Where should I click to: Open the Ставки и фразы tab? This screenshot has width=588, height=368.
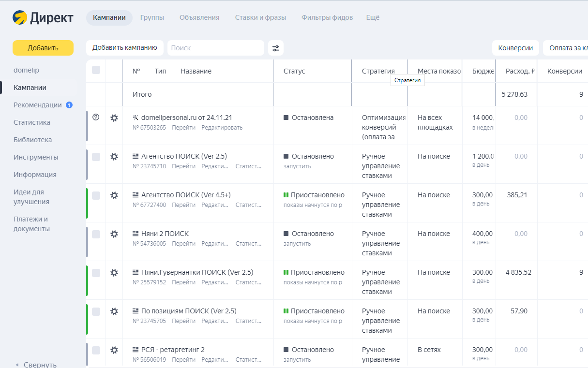click(x=260, y=18)
